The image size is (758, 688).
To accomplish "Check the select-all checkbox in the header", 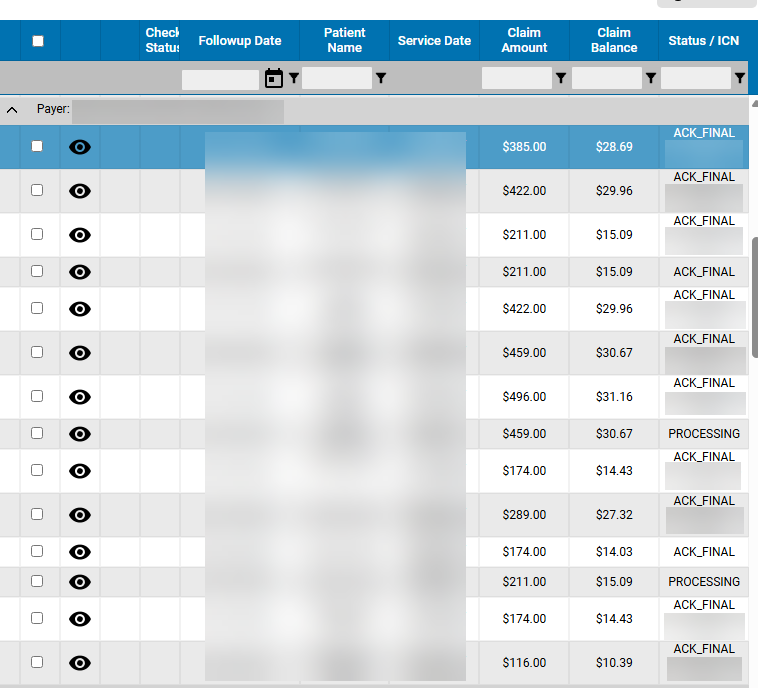I will [38, 41].
